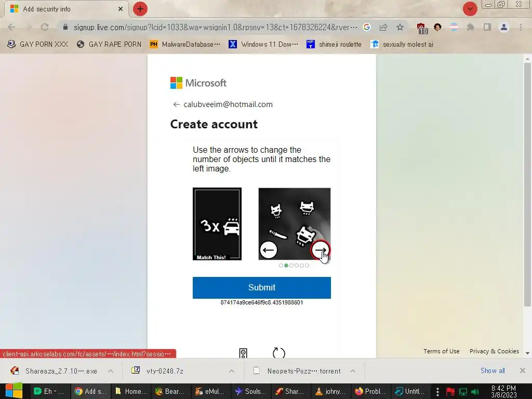This screenshot has width=532, height=399.
Task: Click the browser forward navigation arrow
Action: pos(28,27)
